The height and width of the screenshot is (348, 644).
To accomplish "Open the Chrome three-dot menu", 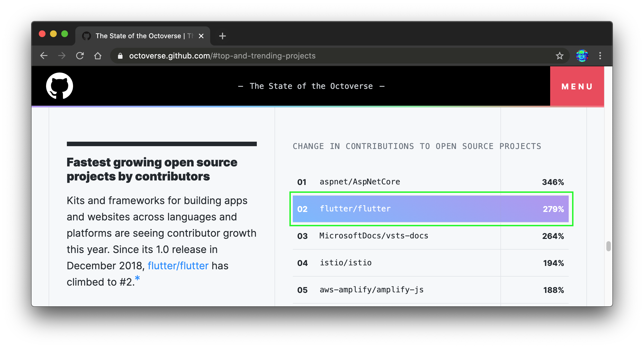I will pyautogui.click(x=600, y=56).
